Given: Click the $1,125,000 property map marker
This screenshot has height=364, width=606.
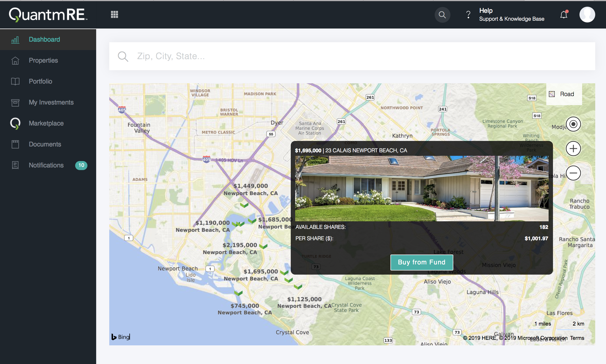Looking at the screenshot, I should click(x=298, y=287).
